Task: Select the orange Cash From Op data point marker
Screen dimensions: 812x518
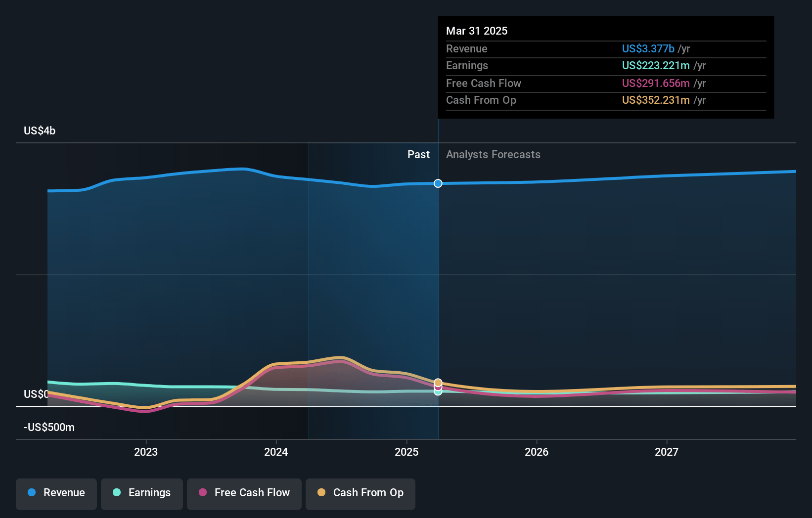Action: [438, 383]
